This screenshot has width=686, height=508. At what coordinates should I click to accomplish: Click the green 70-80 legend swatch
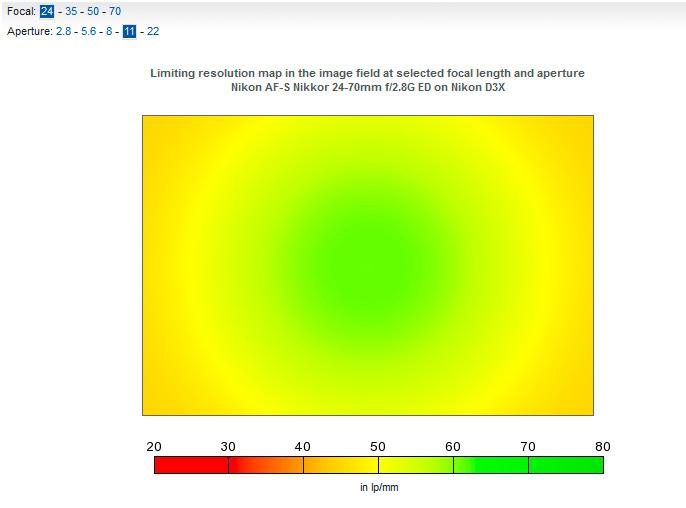pyautogui.click(x=566, y=465)
